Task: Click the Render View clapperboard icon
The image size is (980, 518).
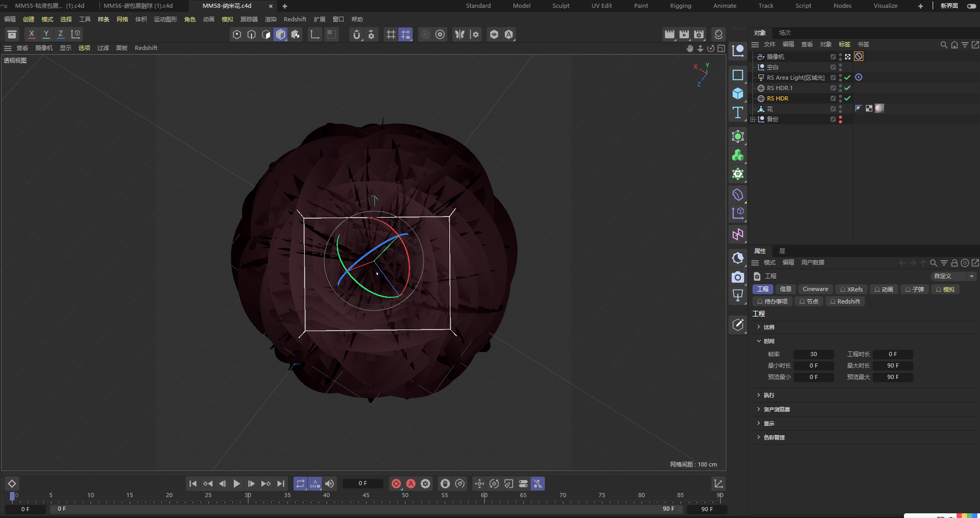Action: click(x=670, y=34)
